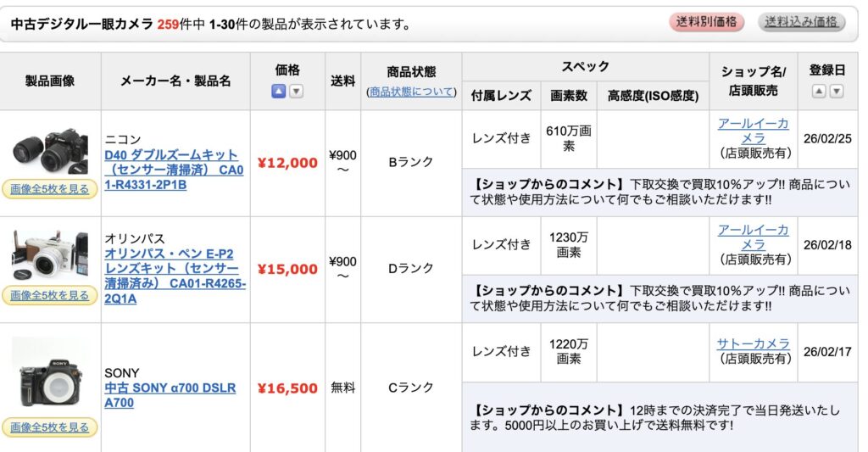Viewport: 868px width, 452px height.
Task: Click the 259 result count
Action: 168,25
